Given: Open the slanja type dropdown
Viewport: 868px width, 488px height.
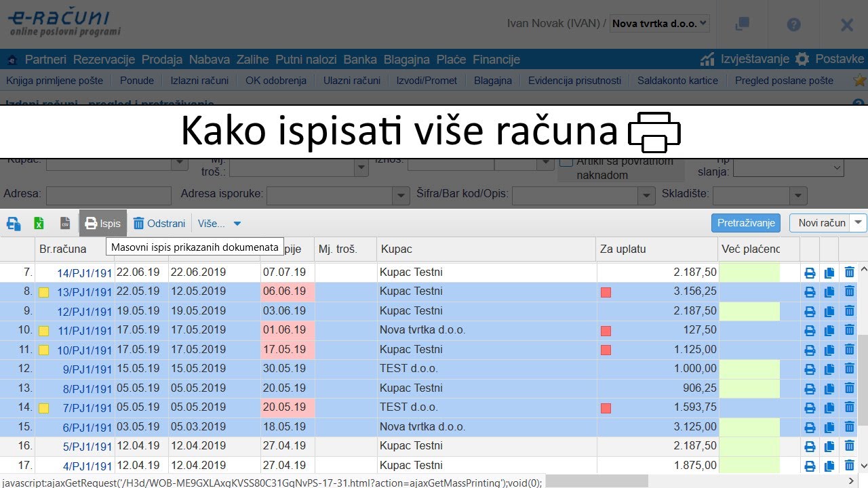Looking at the screenshot, I should [x=788, y=169].
